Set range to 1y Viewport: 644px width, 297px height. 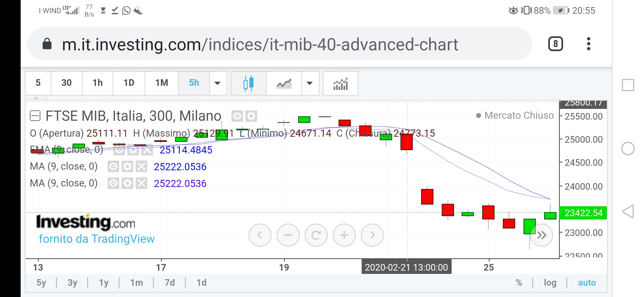coord(104,283)
